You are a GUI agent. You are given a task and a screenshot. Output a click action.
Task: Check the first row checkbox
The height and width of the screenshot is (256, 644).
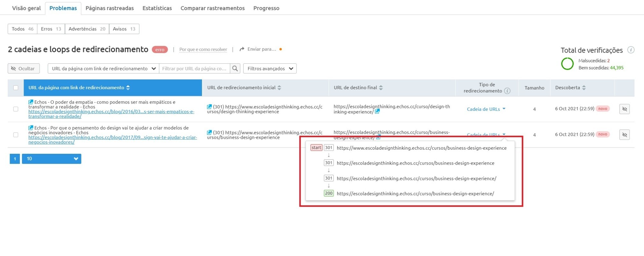coord(16,109)
